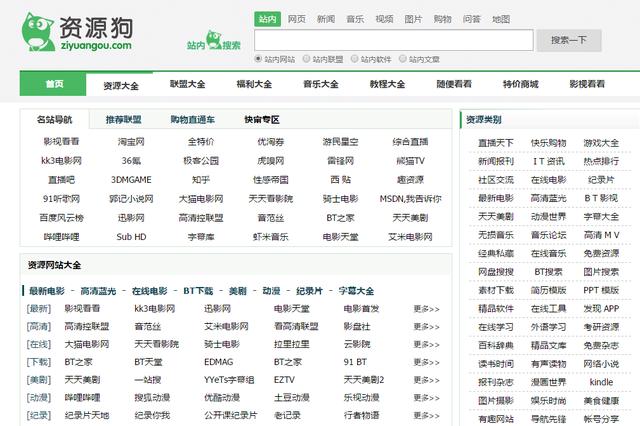Open the 虾米音乐 link
This screenshot has width=640, height=426.
click(271, 237)
